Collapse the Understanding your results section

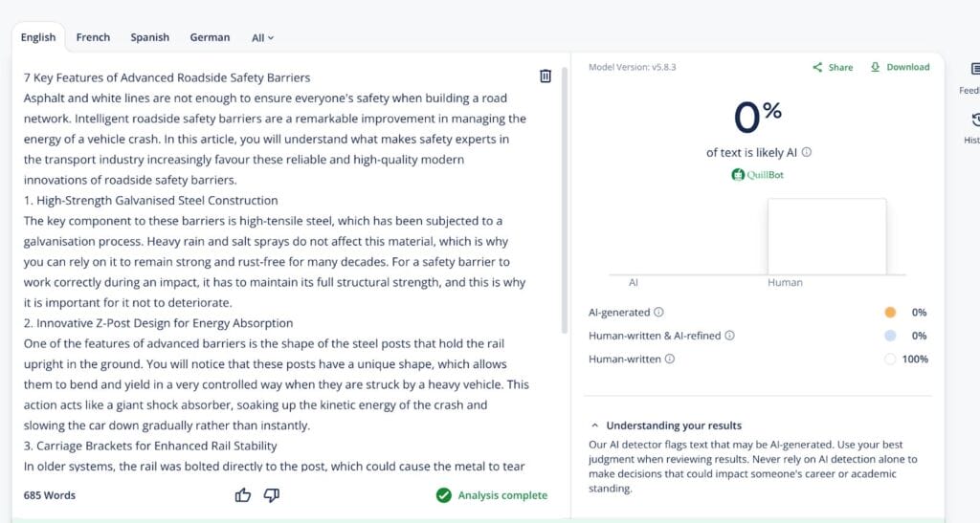click(x=595, y=425)
